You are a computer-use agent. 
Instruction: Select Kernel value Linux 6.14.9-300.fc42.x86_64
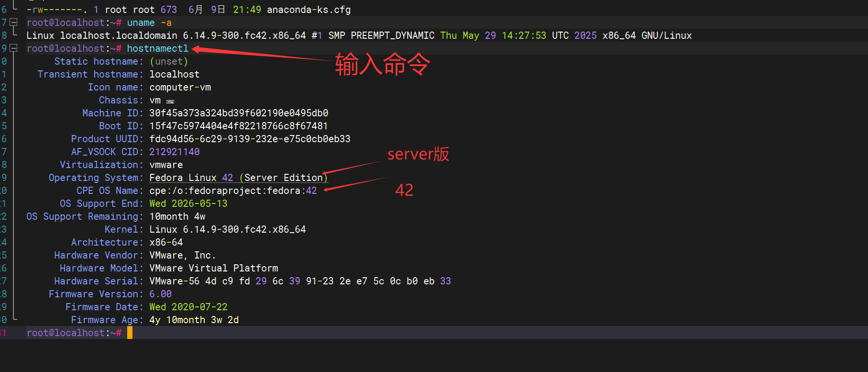tap(228, 229)
